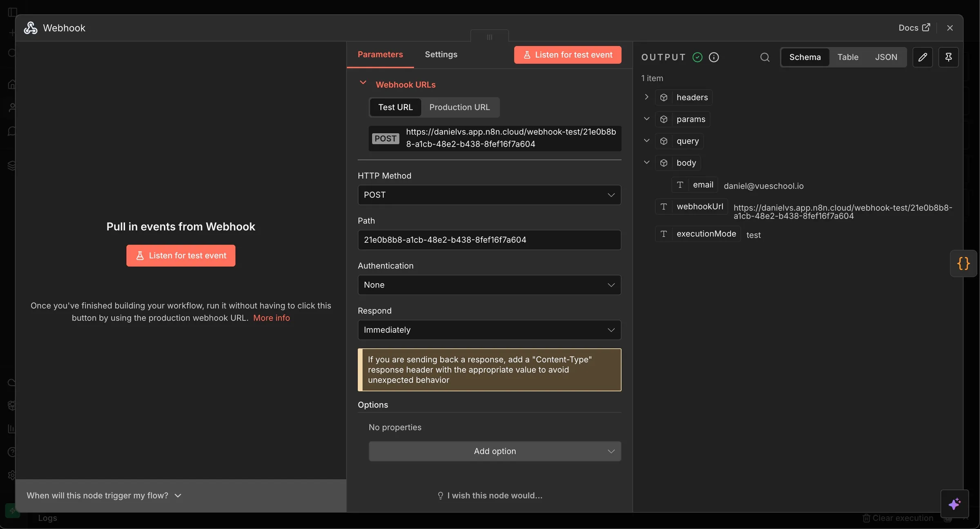
Task: Open Docs external link
Action: coord(914,28)
